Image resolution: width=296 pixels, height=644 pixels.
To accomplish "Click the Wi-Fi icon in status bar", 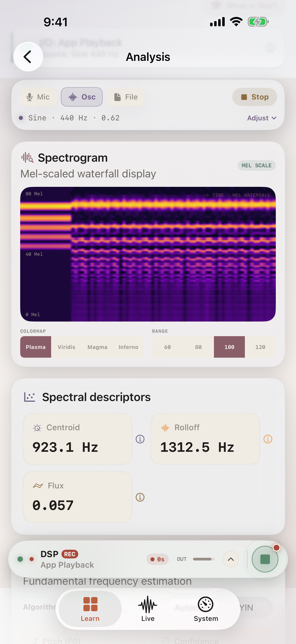I will point(236,22).
